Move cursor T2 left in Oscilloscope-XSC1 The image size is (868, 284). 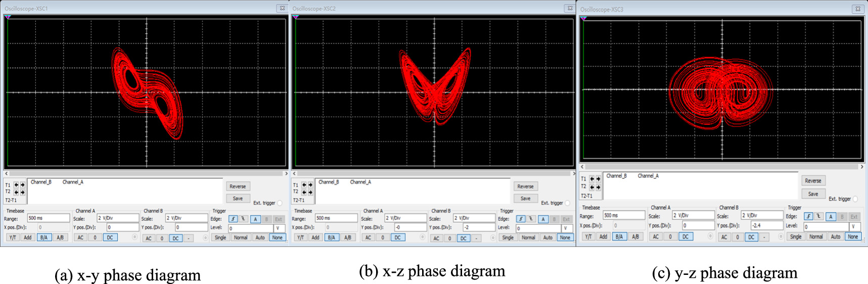(16, 192)
